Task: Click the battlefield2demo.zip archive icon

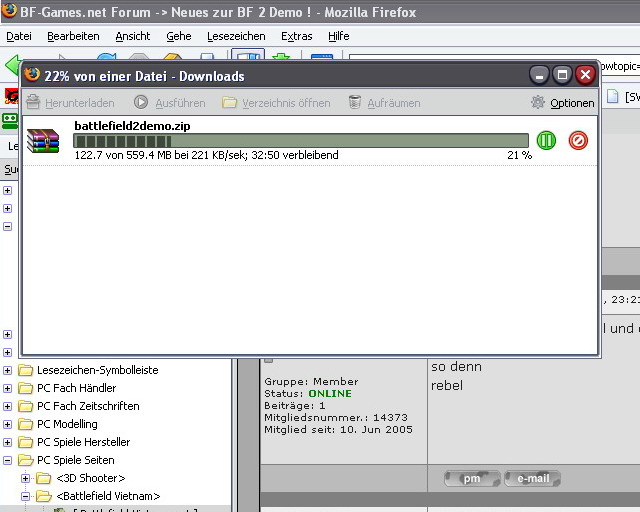Action: (x=43, y=140)
